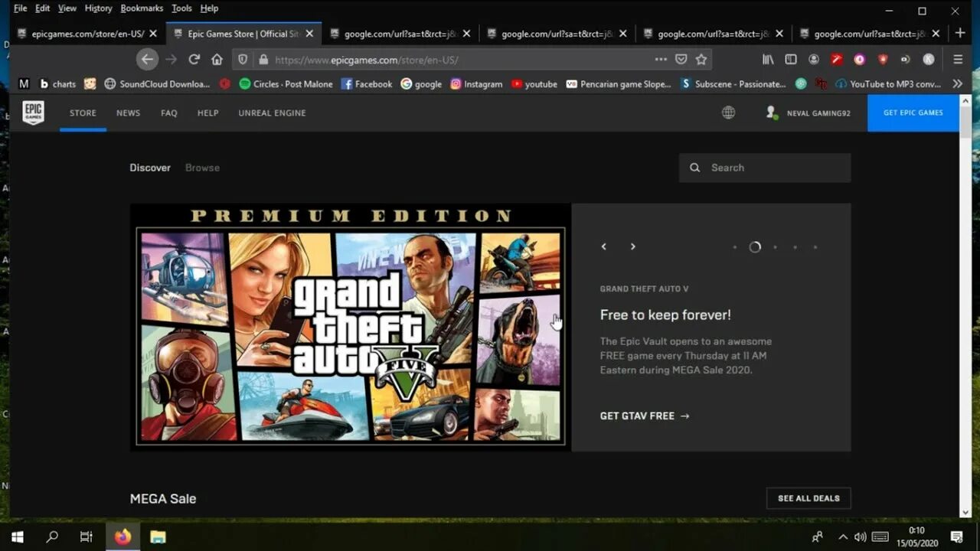The width and height of the screenshot is (980, 551).
Task: Open a new browser tab with plus
Action: [x=960, y=33]
